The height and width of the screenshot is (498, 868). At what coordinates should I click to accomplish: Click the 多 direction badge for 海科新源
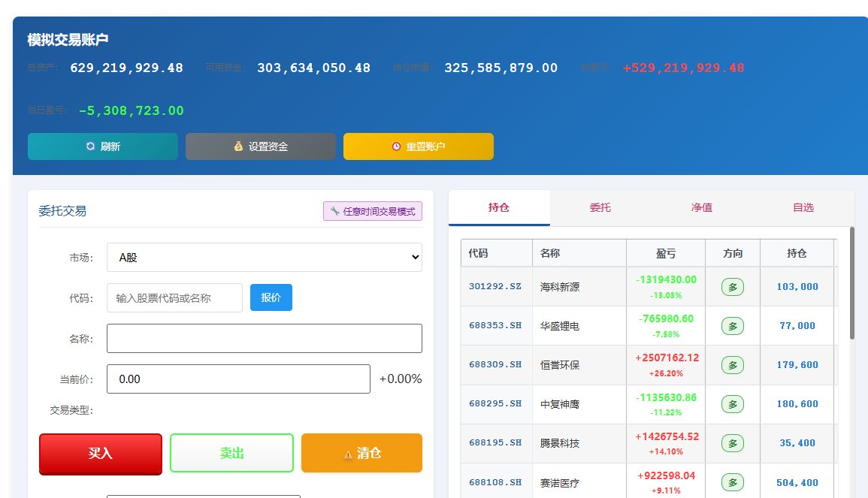click(x=732, y=287)
